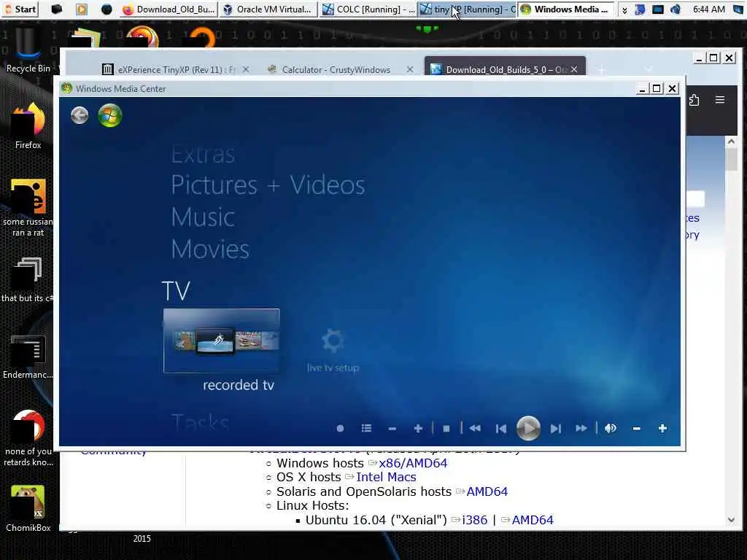Click the system tray volume icon
Image resolution: width=747 pixels, height=560 pixels.
click(x=676, y=9)
